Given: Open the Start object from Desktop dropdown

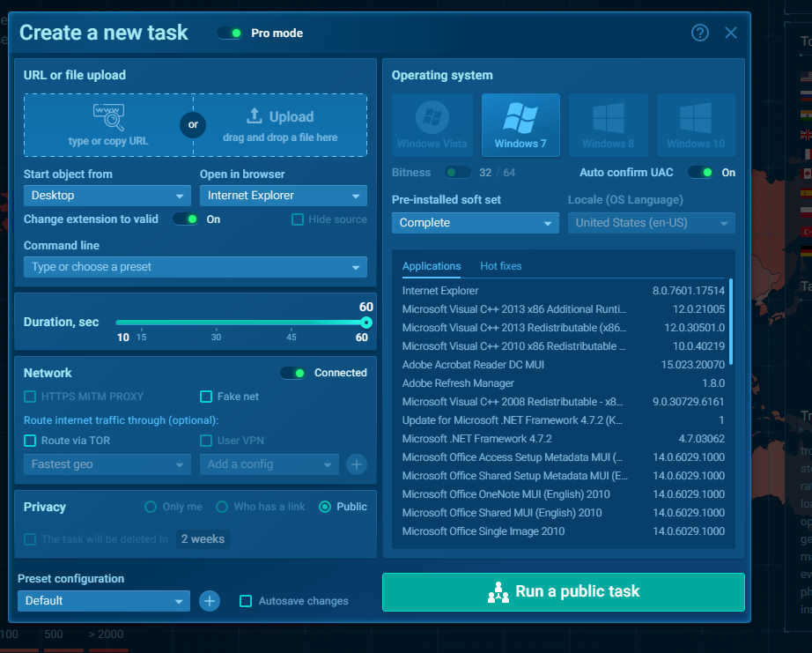Looking at the screenshot, I should tap(107, 196).
